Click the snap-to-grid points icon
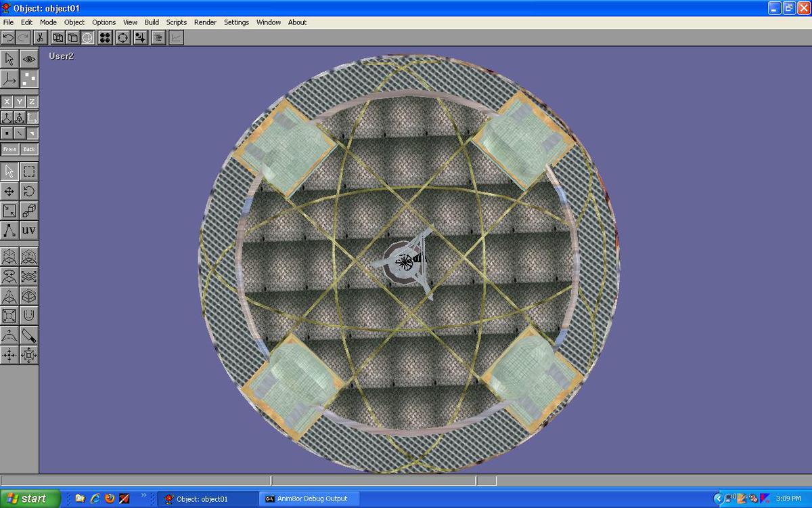Screen dimensions: 812x508 click(x=140, y=38)
